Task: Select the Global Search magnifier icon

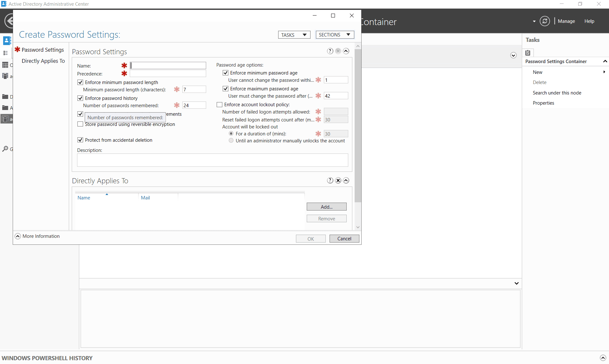Action: pyautogui.click(x=5, y=149)
